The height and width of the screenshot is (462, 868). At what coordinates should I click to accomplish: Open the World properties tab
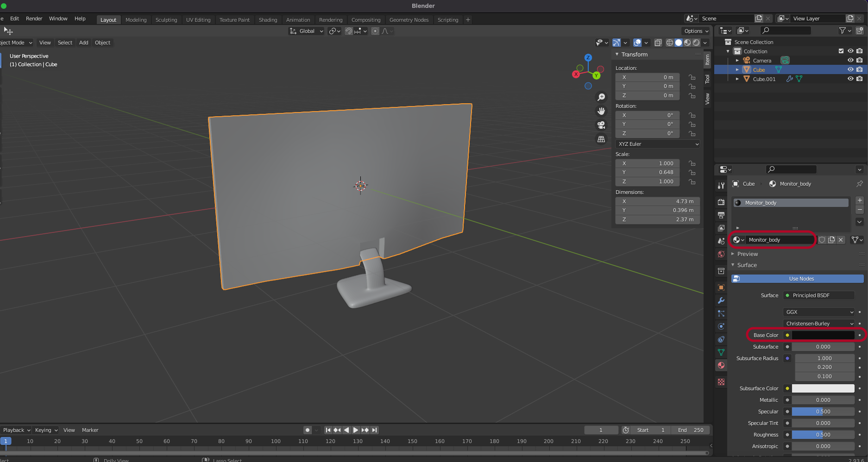click(x=721, y=254)
